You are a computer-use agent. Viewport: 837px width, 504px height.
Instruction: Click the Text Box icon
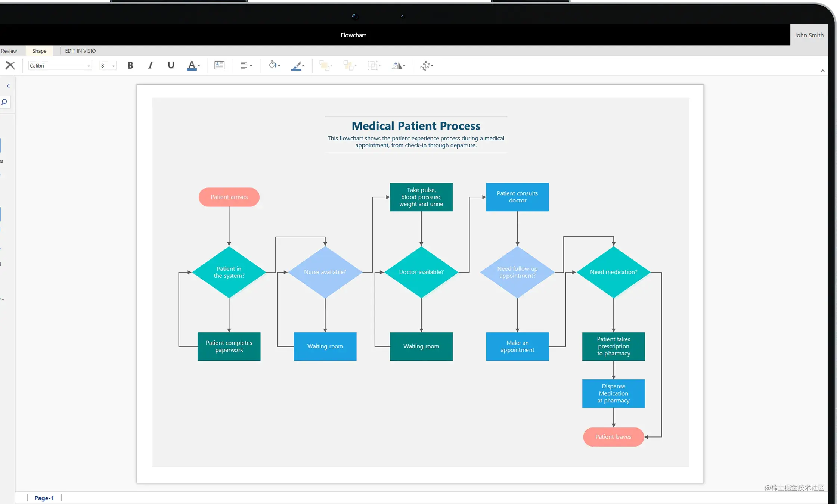tap(219, 65)
